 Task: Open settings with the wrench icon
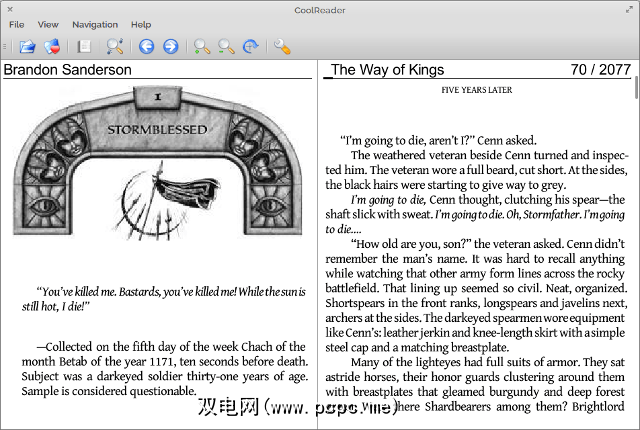(282, 47)
